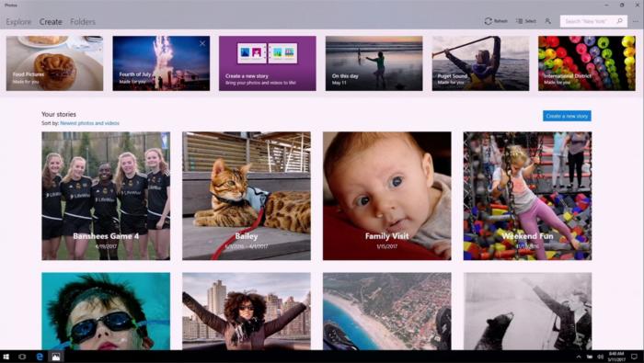
Task: Click the blue Create a new story button
Action: click(x=567, y=116)
